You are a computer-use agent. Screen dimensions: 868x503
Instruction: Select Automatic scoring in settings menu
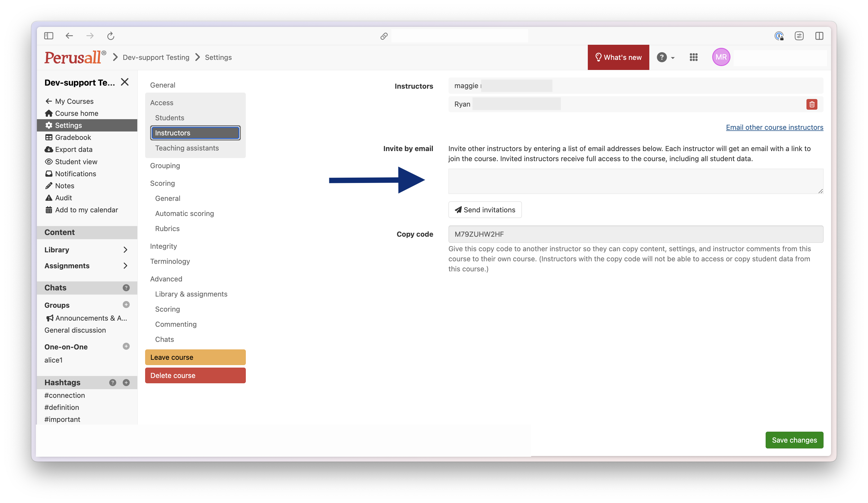coord(184,214)
